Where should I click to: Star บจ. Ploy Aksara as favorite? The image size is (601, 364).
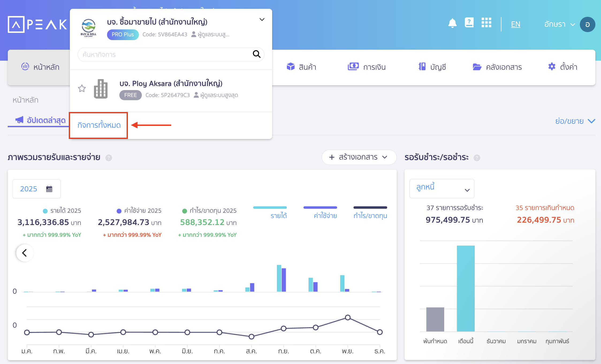[x=82, y=89]
